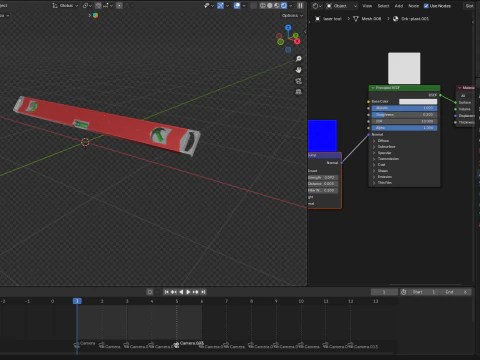
Task: Open the viewport Options dropdown
Action: (292, 15)
